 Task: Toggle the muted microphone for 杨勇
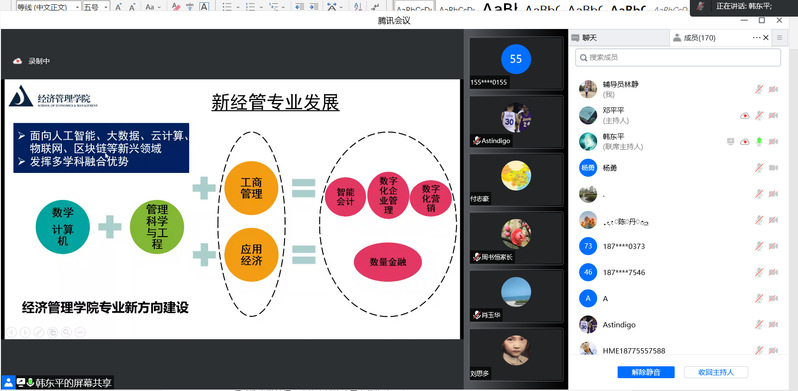tap(759, 167)
